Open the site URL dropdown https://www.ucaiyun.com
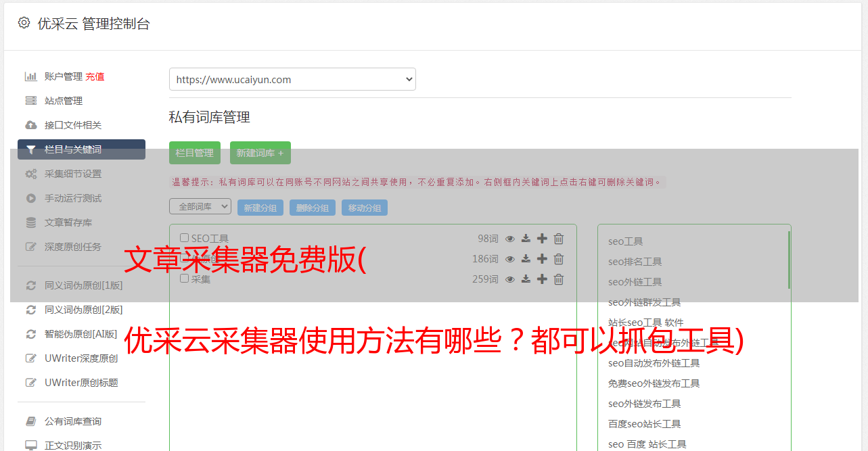Image resolution: width=868 pixels, height=451 pixels. tap(292, 79)
